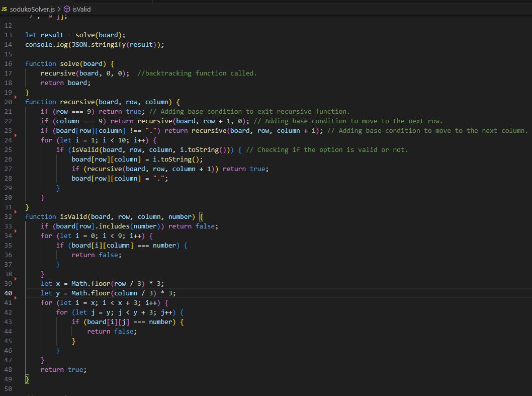Click red gutter marker below line 38
Viewport: 532px width, 396px height.
tap(16, 278)
